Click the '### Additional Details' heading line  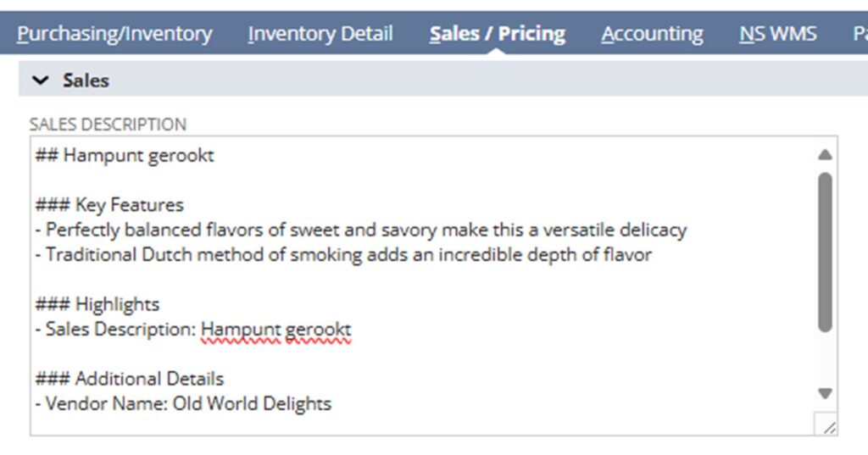tap(130, 379)
